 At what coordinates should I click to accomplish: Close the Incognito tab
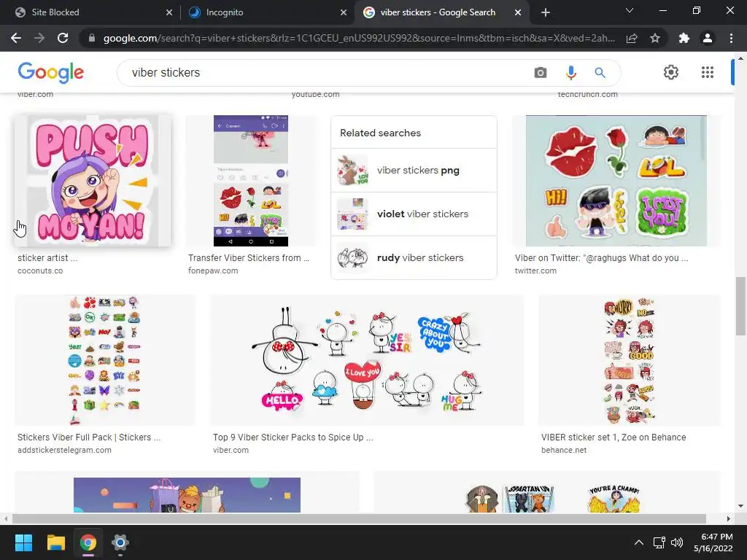coord(344,12)
